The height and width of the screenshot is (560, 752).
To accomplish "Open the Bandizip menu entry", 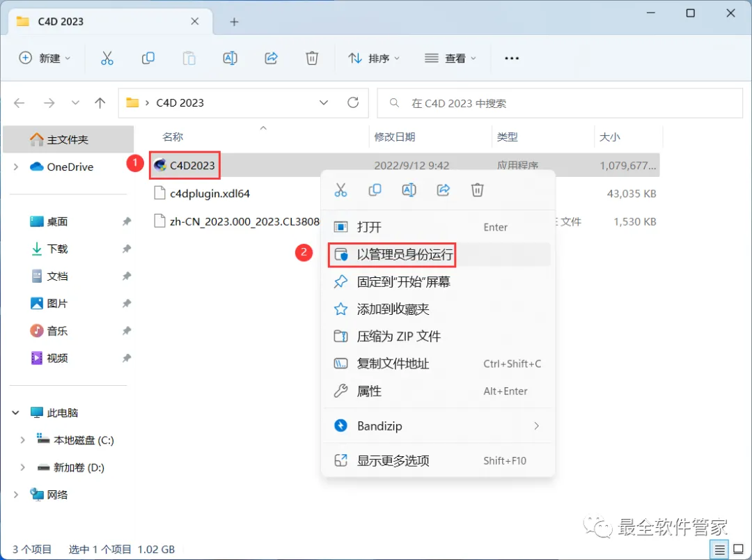I will (x=438, y=426).
